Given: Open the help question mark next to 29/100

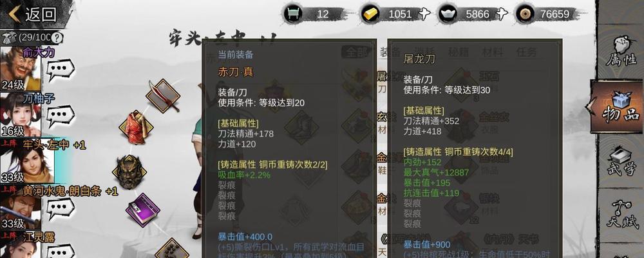Looking at the screenshot, I should 57,38.
